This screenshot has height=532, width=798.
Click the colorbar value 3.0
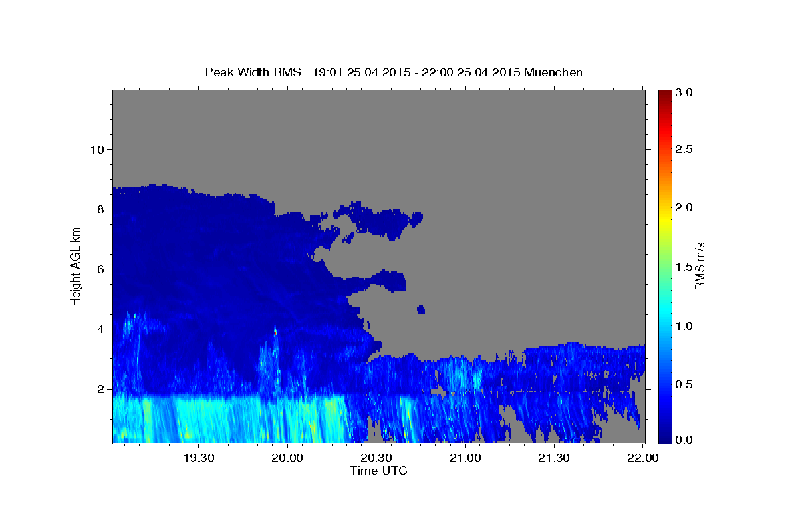[x=684, y=92]
